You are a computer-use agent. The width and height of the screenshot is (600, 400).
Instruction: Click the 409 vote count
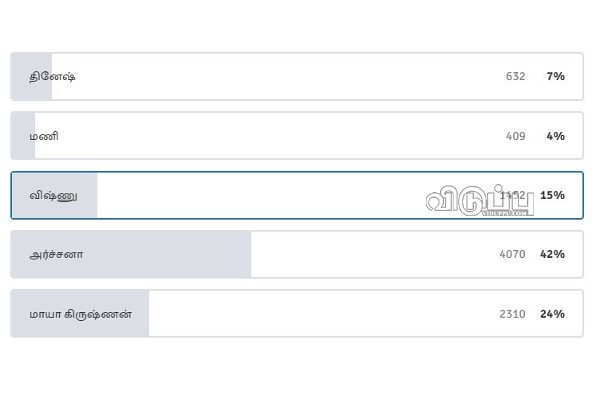515,136
